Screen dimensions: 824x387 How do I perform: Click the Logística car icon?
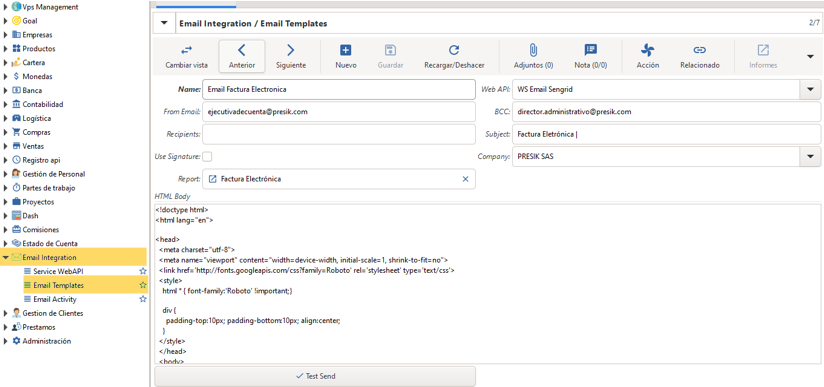(x=16, y=118)
